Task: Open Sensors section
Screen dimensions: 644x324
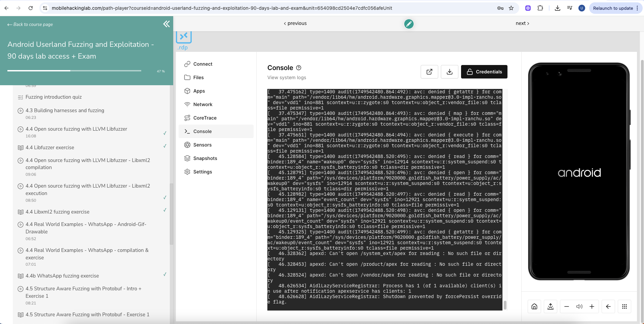Action: 216,145
